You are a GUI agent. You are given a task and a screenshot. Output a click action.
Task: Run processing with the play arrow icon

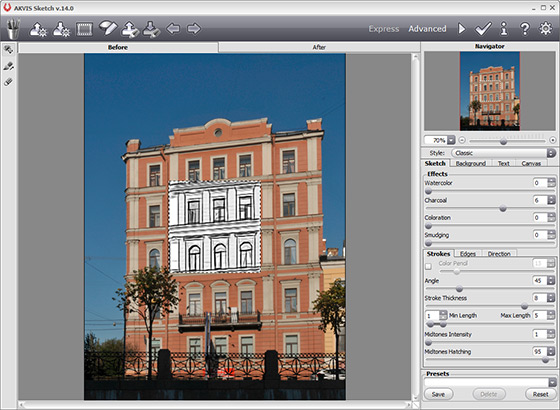[461, 29]
